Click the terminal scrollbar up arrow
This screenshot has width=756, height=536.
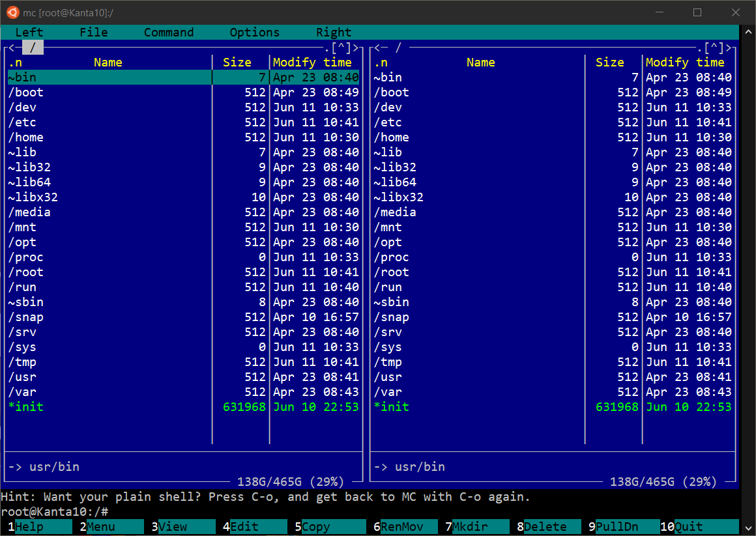tap(748, 33)
